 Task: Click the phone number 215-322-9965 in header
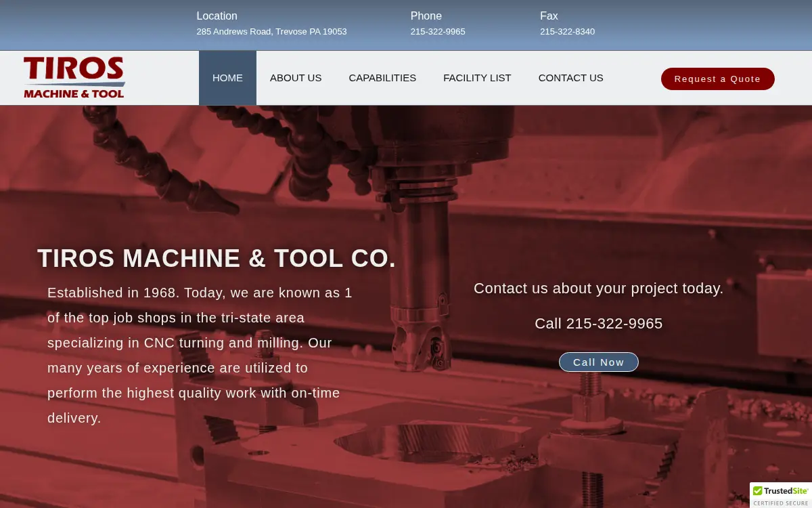[x=438, y=32]
